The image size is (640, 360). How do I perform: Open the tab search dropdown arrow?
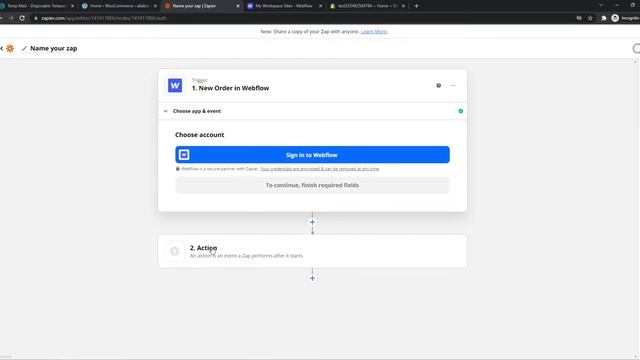(601, 5)
